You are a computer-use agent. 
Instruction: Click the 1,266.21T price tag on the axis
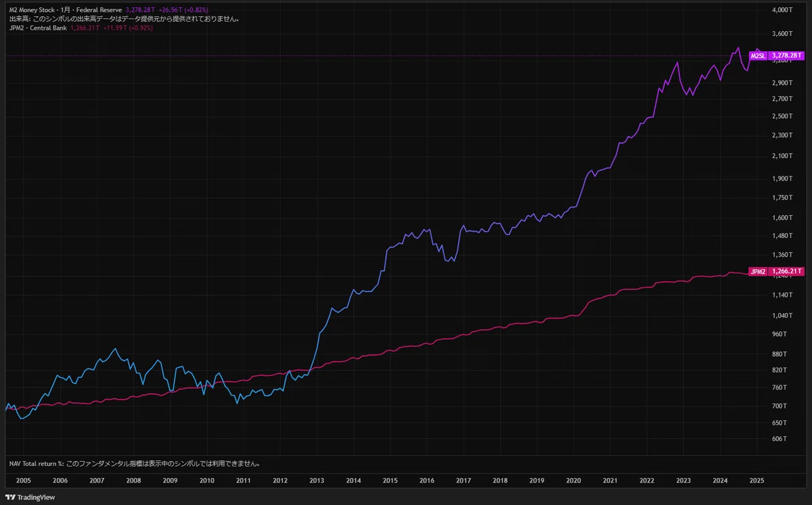coord(787,272)
